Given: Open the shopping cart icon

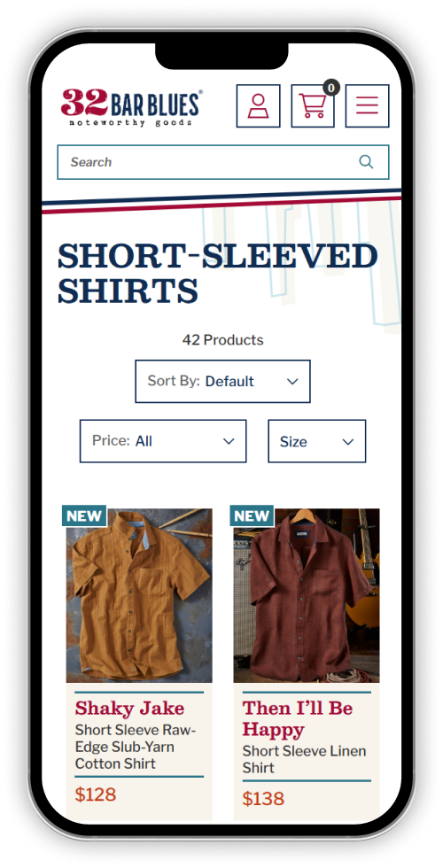Looking at the screenshot, I should [312, 105].
